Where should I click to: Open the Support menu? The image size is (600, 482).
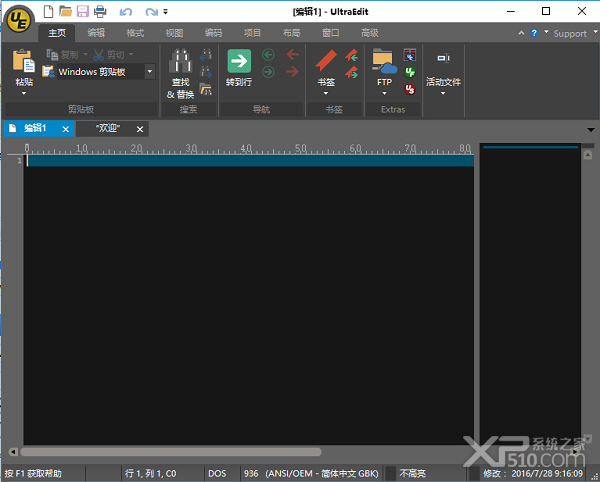click(570, 34)
